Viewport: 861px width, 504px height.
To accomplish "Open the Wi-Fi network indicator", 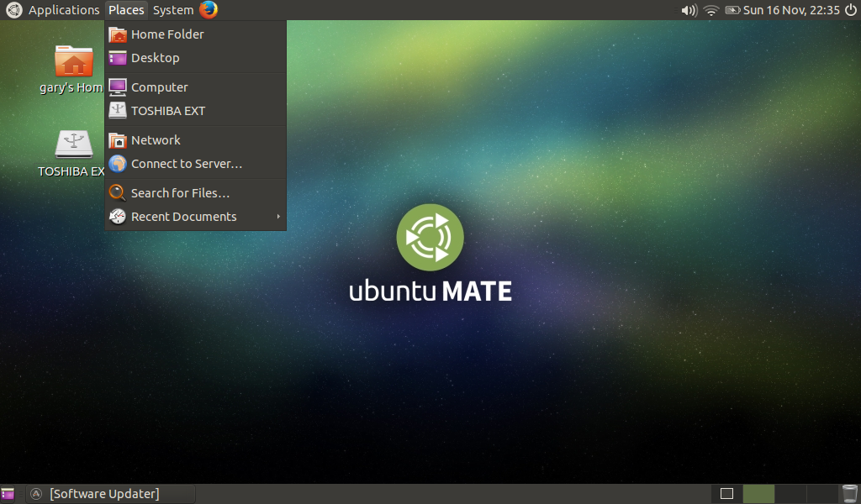I will [x=711, y=10].
